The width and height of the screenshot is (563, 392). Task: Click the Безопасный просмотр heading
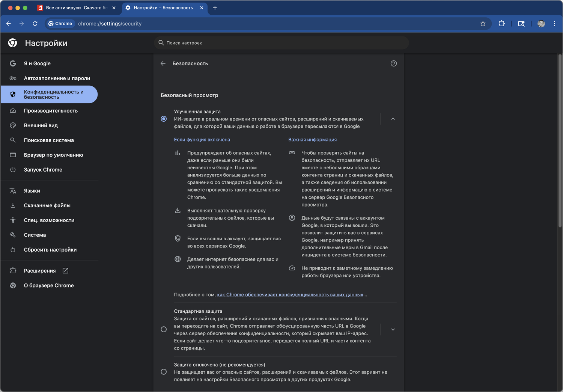(190, 95)
